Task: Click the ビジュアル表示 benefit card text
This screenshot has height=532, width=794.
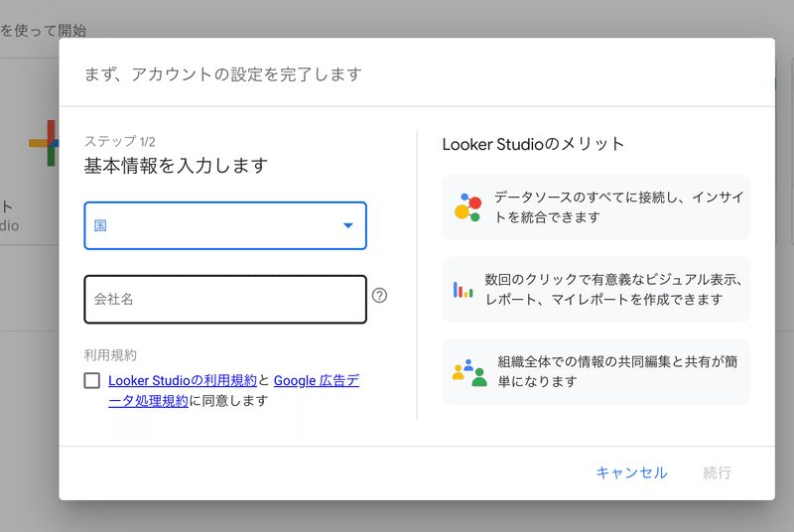Action: point(613,290)
